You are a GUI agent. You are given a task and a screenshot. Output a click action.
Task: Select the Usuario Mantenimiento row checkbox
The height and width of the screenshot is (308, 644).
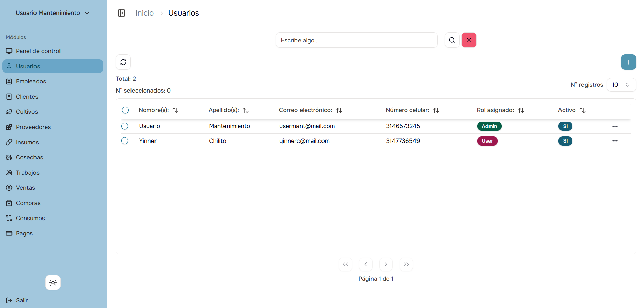click(x=125, y=126)
